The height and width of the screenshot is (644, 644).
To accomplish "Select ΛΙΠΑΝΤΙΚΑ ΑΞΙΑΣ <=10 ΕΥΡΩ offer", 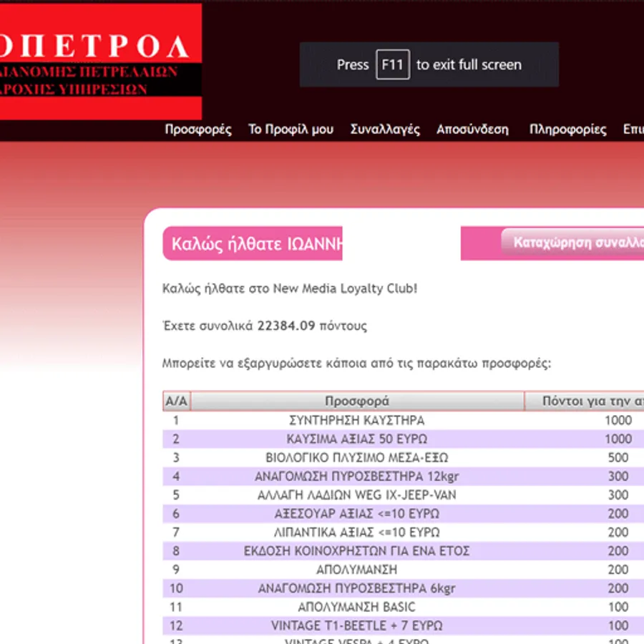I will click(x=404, y=532).
